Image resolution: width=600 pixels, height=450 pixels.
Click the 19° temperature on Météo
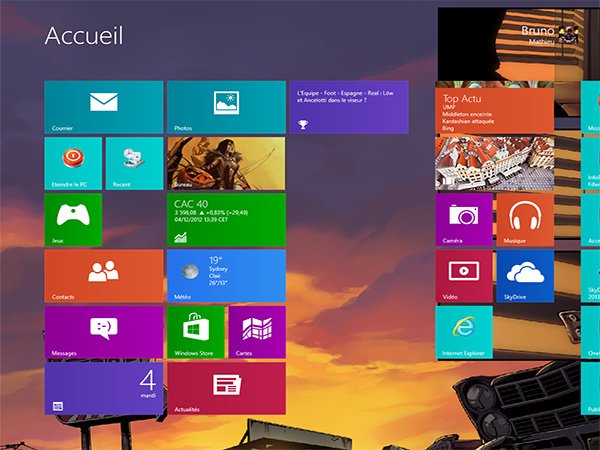[x=215, y=260]
